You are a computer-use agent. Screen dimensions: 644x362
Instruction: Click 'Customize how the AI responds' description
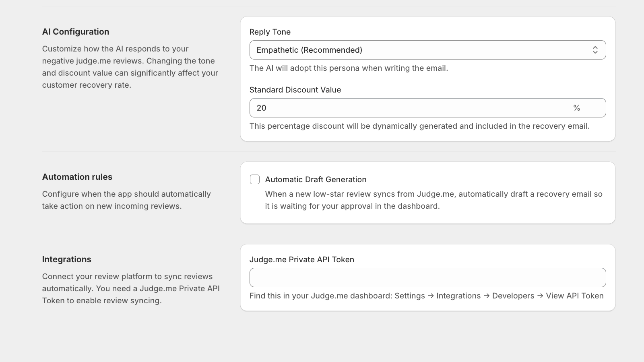130,67
